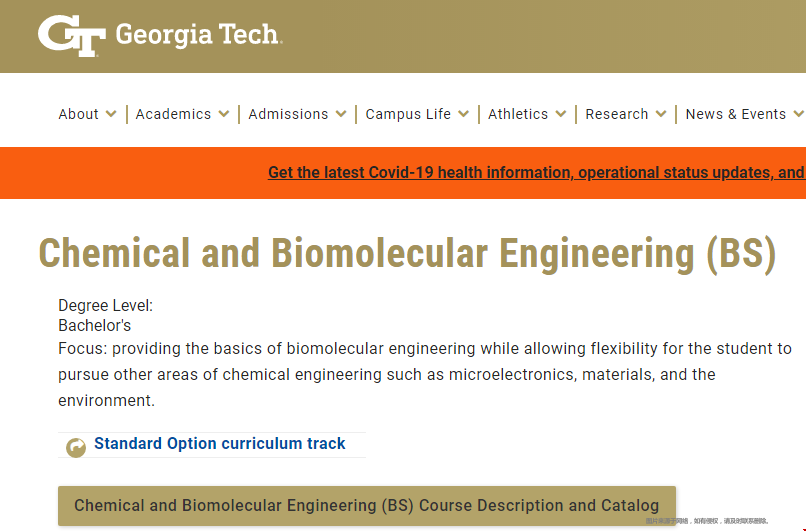The image size is (806, 531).
Task: Open the Admissions menu item
Action: (x=288, y=114)
